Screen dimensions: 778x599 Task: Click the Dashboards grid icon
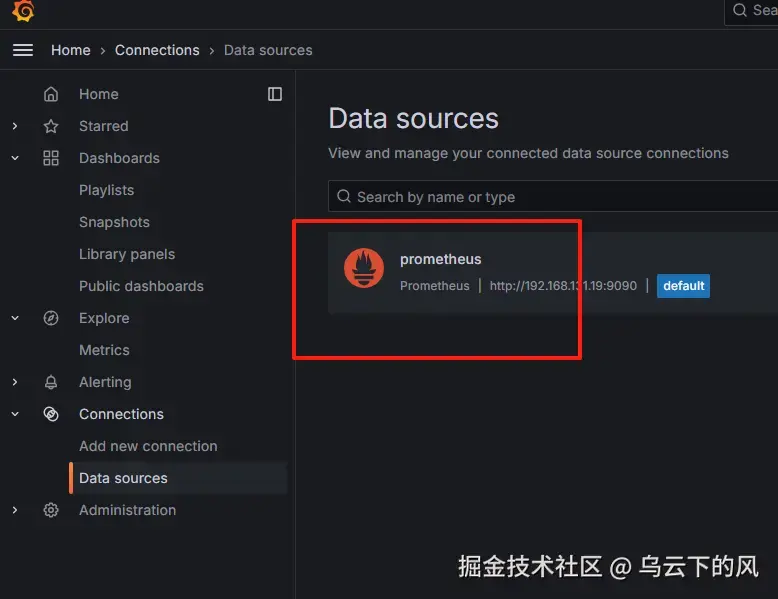pyautogui.click(x=51, y=158)
